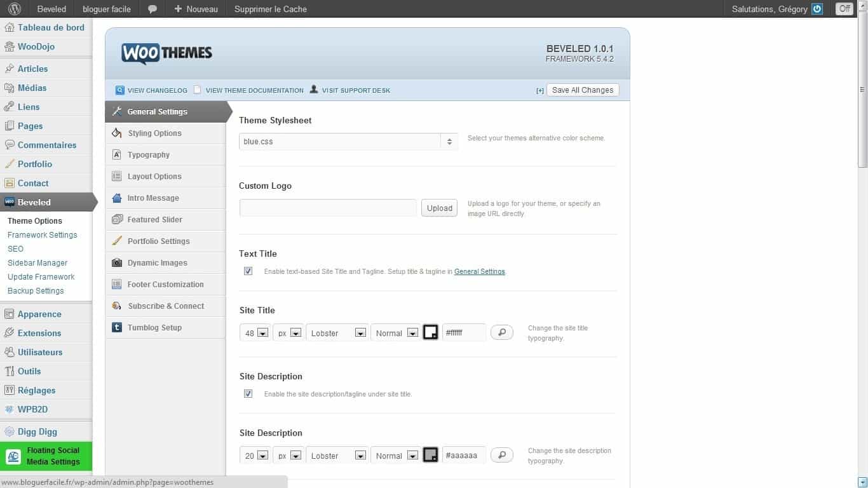
Task: Click the Site Title #ffffff color field
Action: tap(464, 332)
